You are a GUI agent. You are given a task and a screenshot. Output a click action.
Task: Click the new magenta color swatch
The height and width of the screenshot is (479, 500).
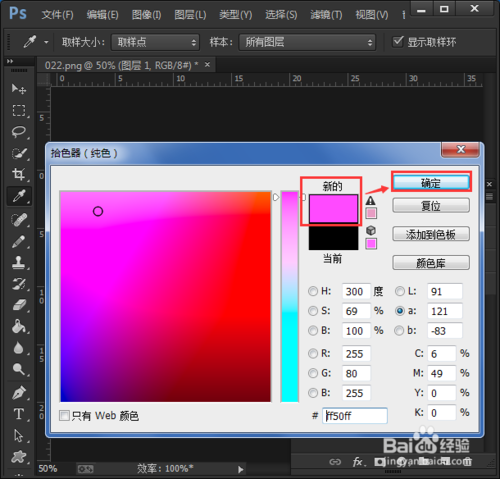click(333, 209)
